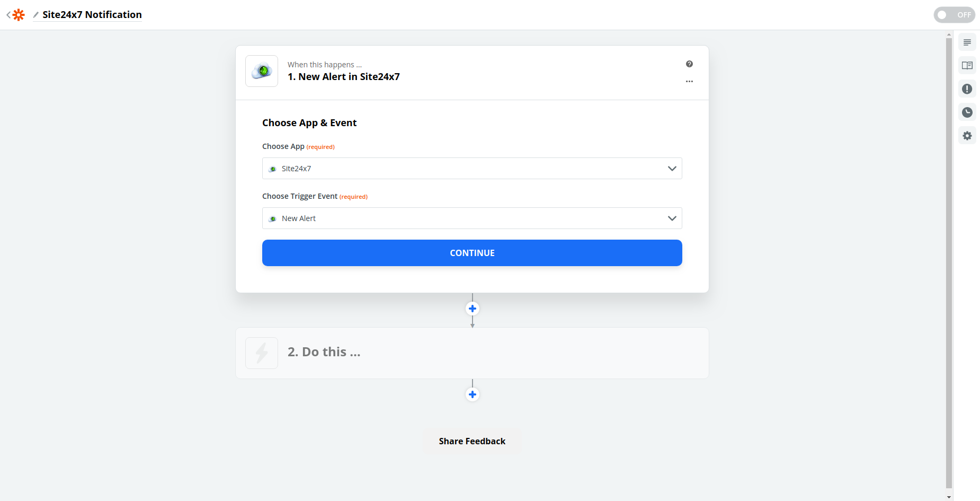Viewport: 980px width, 501px height.
Task: Open the help guide book icon
Action: [x=967, y=66]
